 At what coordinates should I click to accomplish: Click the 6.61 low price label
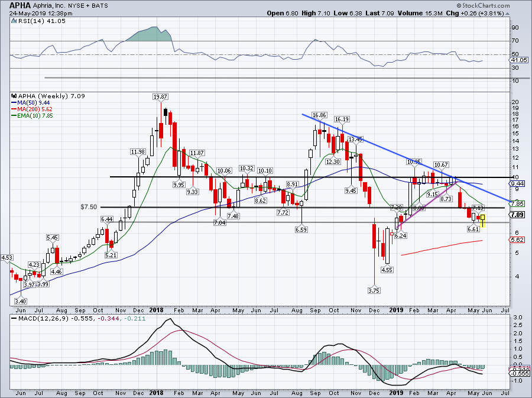pos(473,229)
